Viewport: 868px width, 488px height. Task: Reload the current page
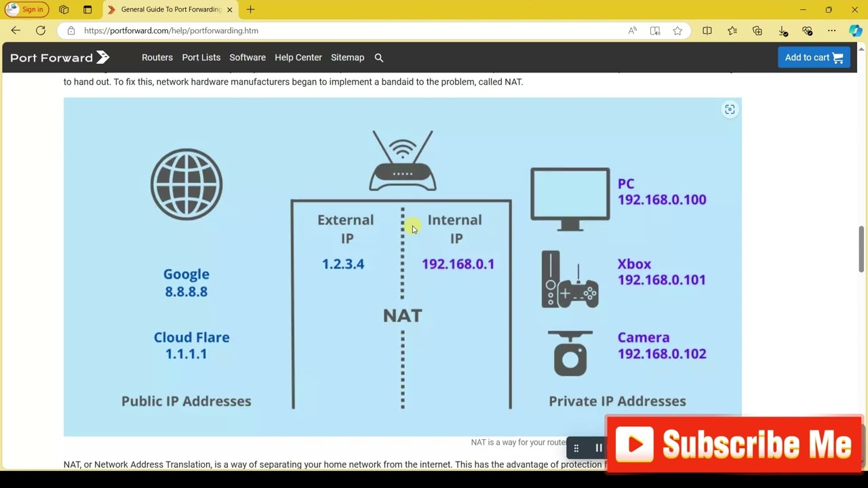pos(41,30)
